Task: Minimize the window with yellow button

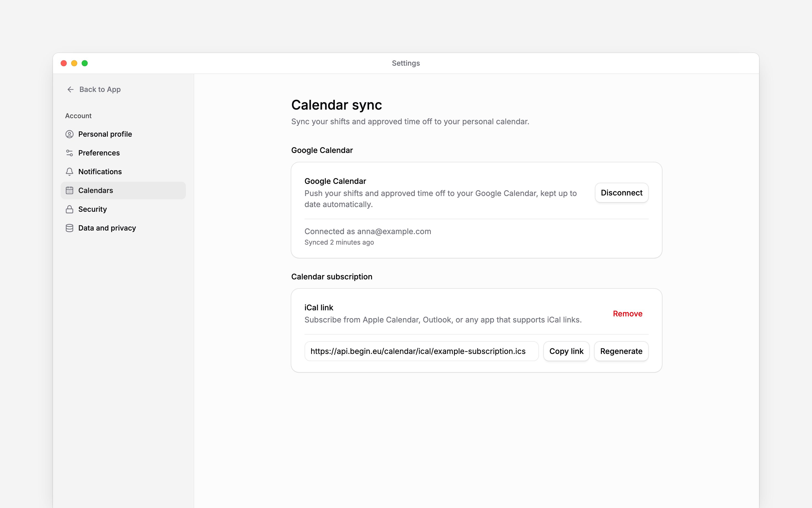Action: 74,63
